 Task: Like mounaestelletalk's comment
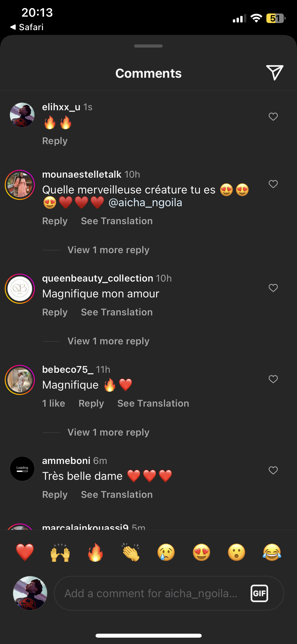click(x=273, y=184)
